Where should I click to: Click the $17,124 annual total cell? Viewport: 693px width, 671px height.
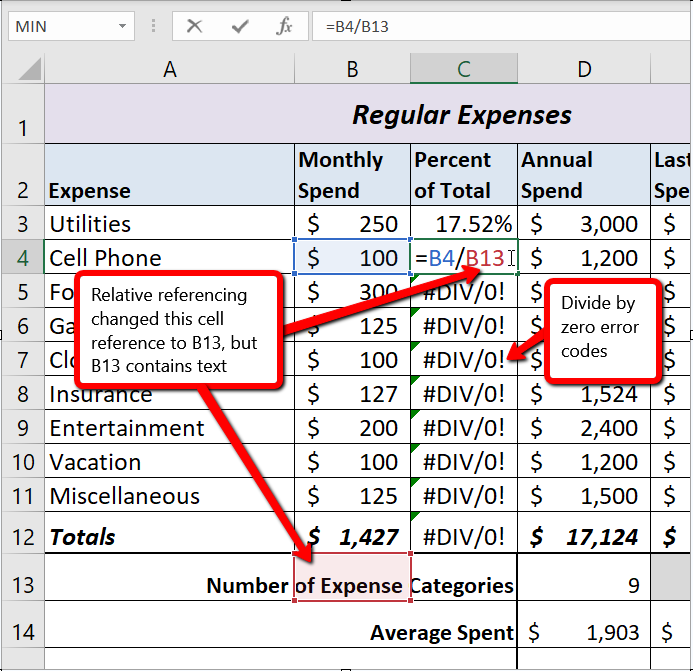pos(584,533)
